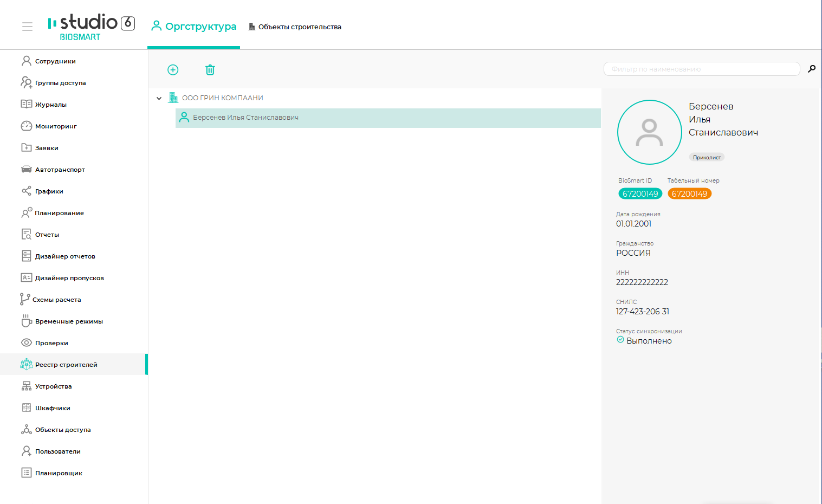Click the filter by name input field
822x504 pixels.
[701, 69]
